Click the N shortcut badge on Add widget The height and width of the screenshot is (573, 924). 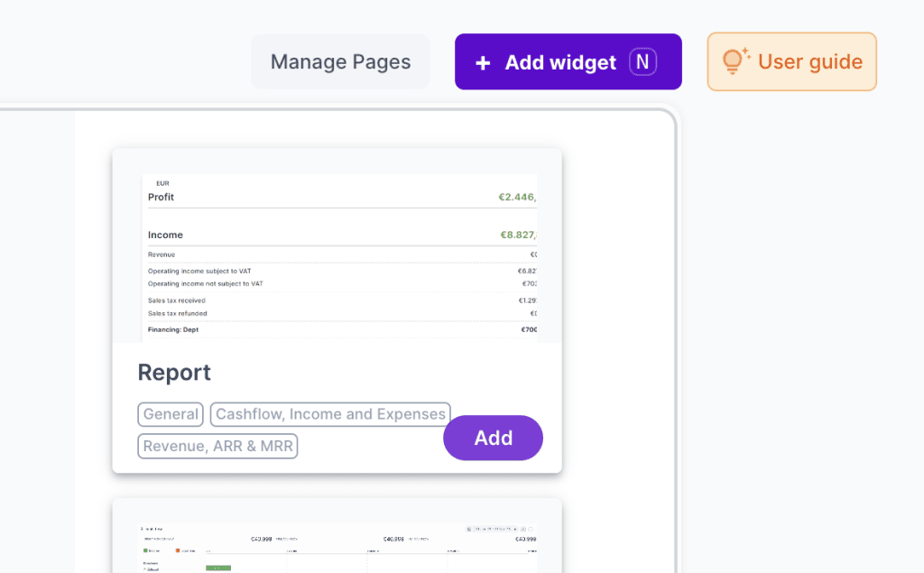pos(642,61)
